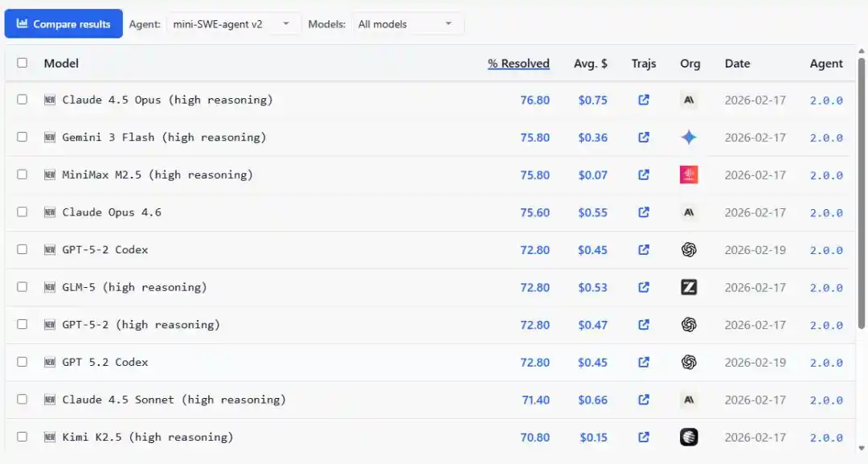Sort table by Model column header
This screenshot has height=464, width=868.
(x=61, y=63)
